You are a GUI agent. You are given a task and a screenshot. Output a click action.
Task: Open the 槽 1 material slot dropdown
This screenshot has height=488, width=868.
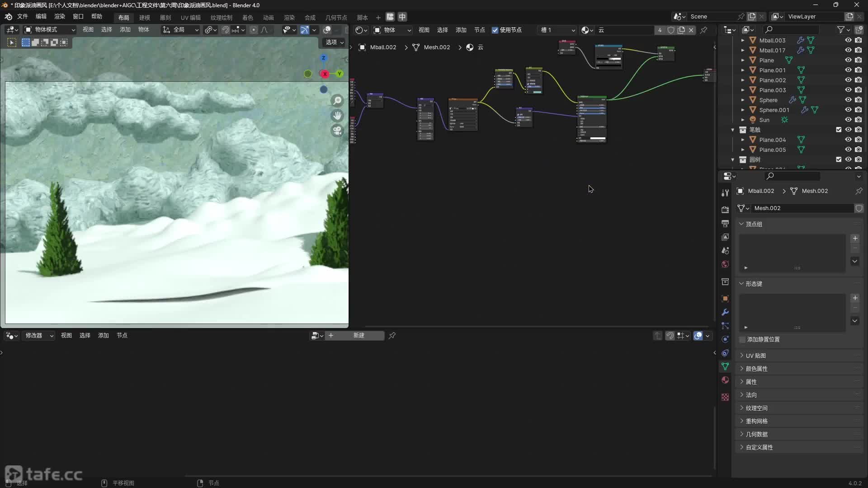coord(557,30)
